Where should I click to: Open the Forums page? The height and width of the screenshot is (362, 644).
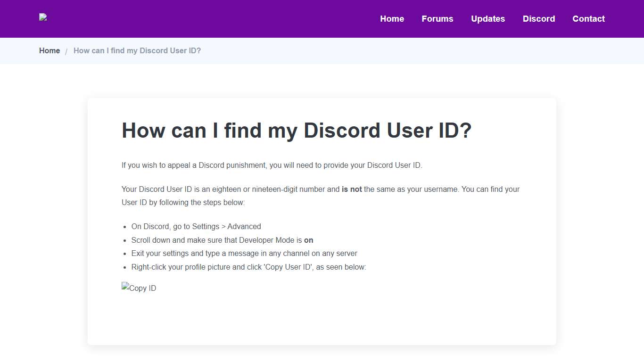click(x=437, y=19)
